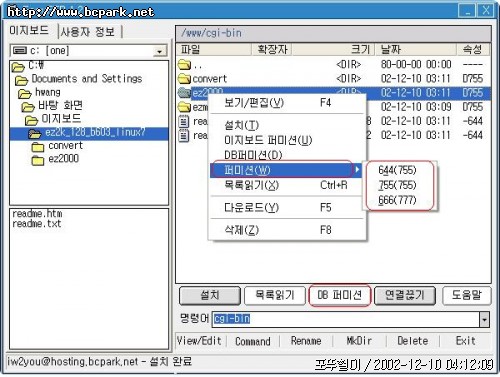Sort by the 날짜 column header

(x=415, y=50)
